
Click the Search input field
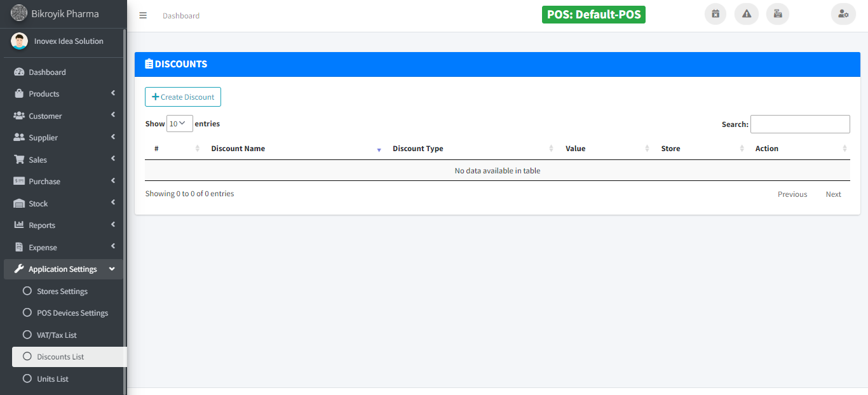click(800, 124)
